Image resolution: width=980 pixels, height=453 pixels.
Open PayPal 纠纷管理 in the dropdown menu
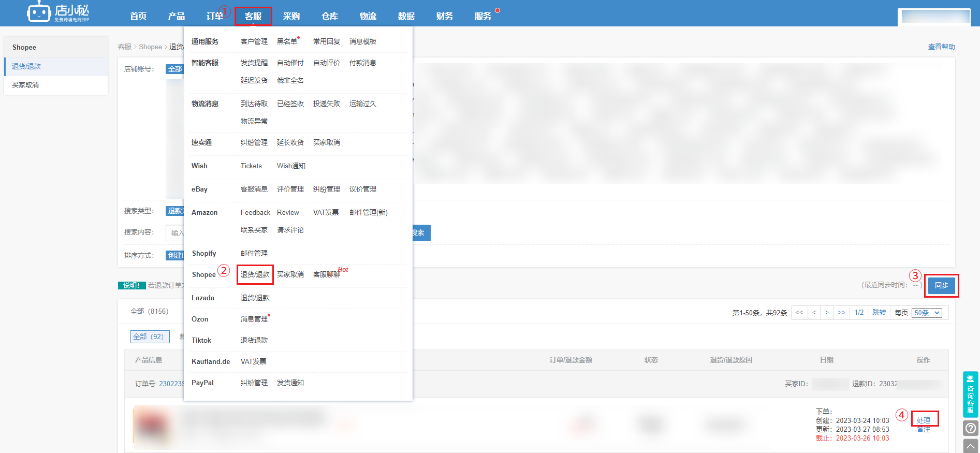pos(254,383)
